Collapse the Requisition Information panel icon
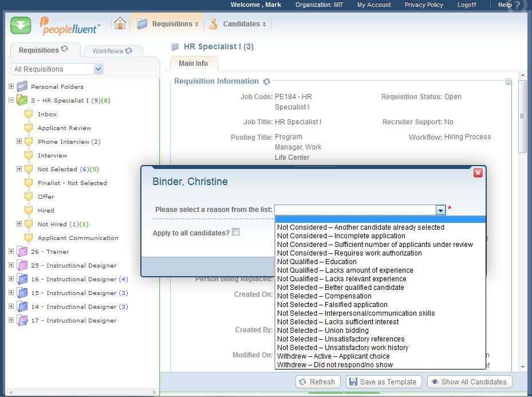 (508, 82)
